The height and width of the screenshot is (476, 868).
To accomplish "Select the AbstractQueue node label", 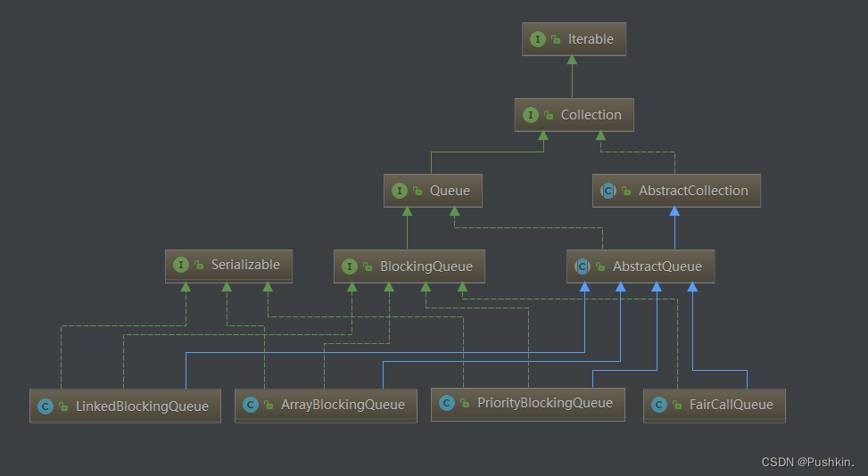I will [x=657, y=267].
